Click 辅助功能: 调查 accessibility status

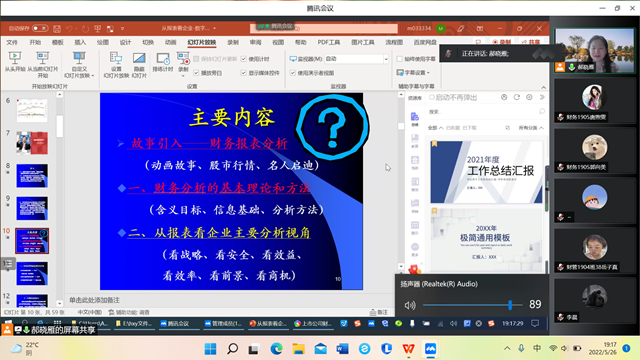129,312
